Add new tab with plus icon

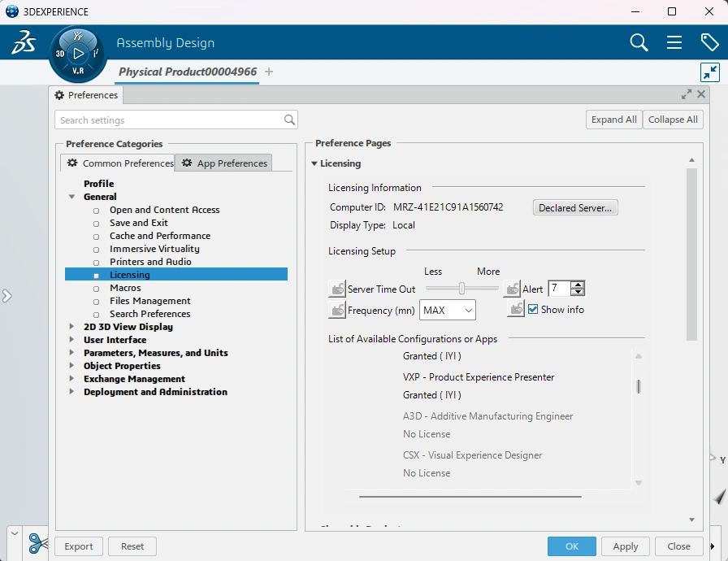(x=269, y=72)
